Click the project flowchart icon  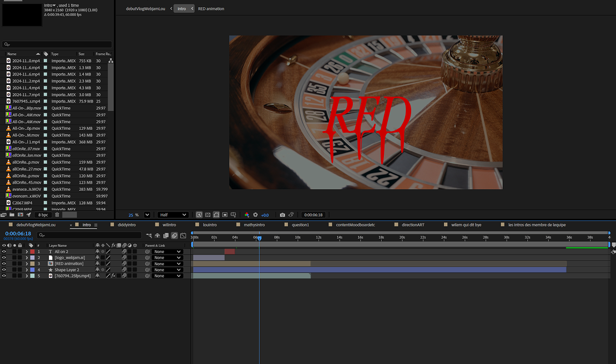(111, 60)
